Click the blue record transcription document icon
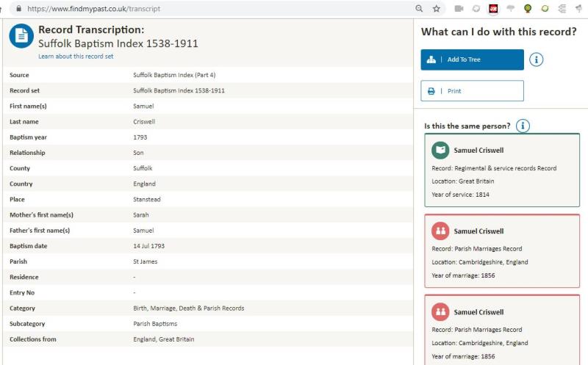Image resolution: width=588 pixels, height=365 pixels. tap(21, 36)
